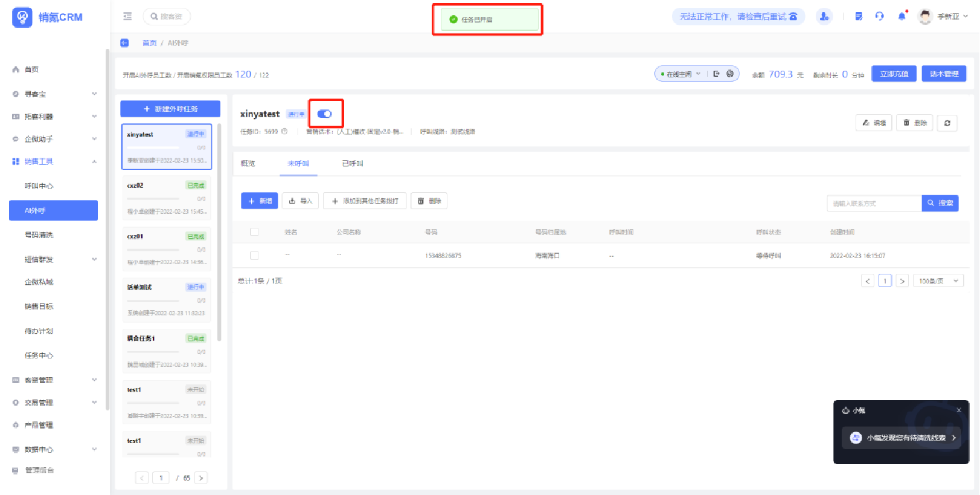
Task: Click the user avatar picture
Action: coord(925,16)
